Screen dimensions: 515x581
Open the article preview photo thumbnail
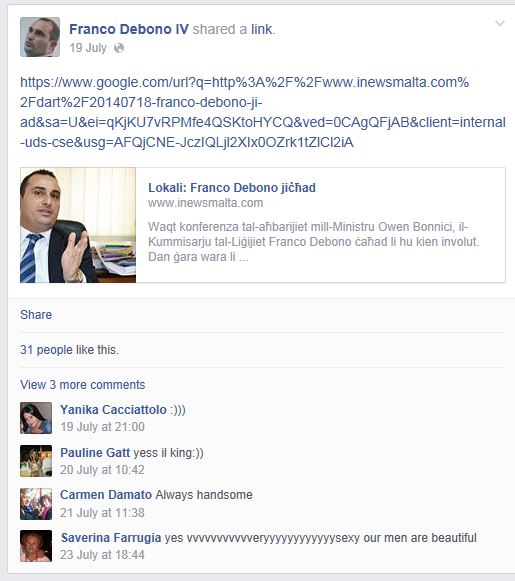click(78, 225)
